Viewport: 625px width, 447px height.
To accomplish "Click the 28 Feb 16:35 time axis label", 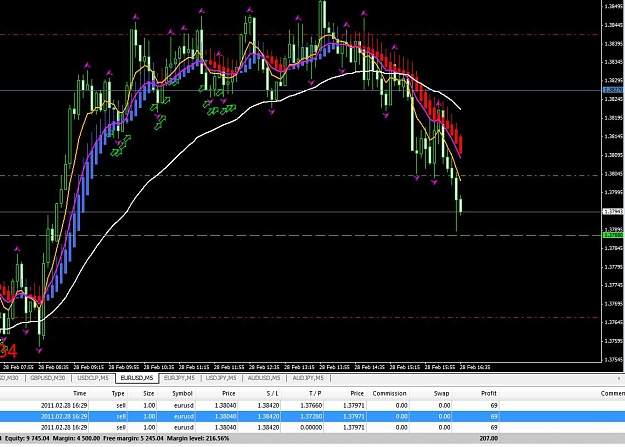I will 475,367.
